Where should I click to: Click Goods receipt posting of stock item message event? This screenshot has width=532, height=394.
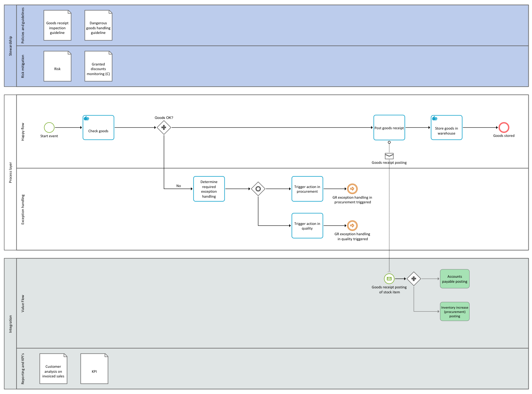pos(389,279)
